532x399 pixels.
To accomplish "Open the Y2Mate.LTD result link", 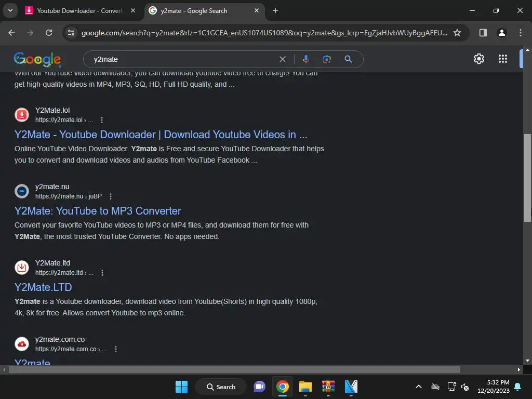I will tap(43, 287).
